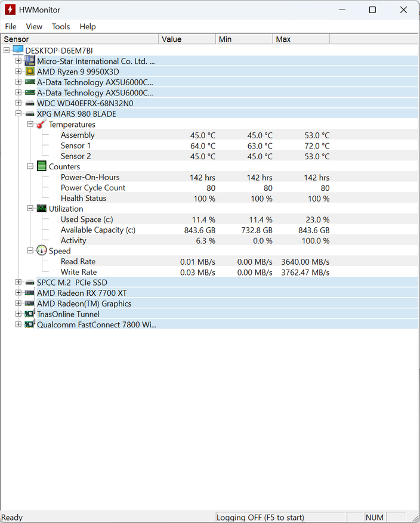Select the Sensor 1 temperature row
This screenshot has height=523, width=420.
(239, 146)
